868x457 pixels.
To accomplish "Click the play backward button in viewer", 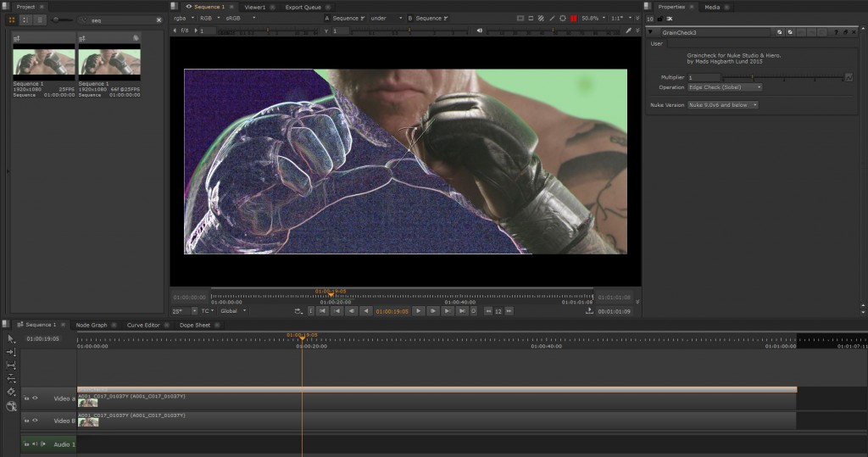I will pyautogui.click(x=366, y=311).
